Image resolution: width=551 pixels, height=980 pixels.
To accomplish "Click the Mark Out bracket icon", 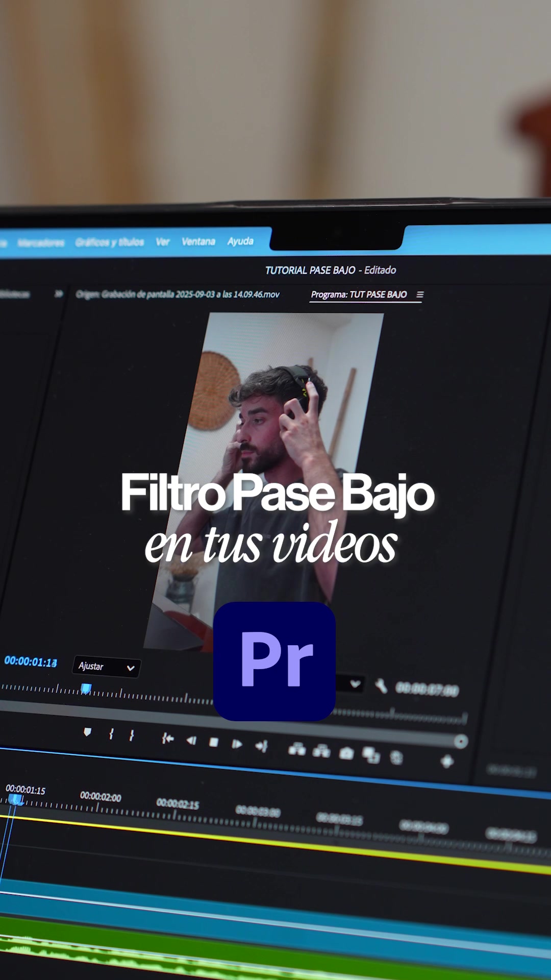I will pos(132,735).
